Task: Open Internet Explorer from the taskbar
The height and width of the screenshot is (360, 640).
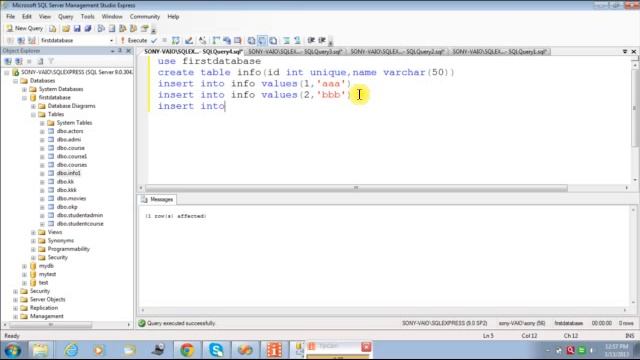Action: click(x=71, y=350)
